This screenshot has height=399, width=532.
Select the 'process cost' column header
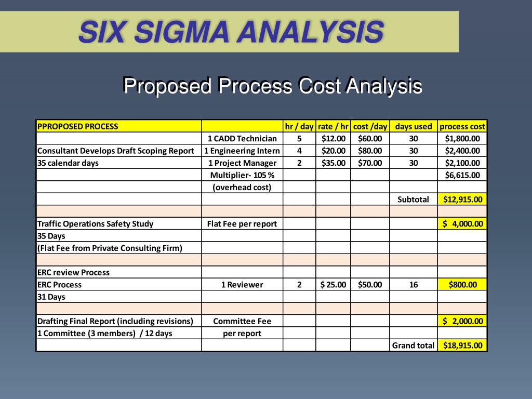462,126
